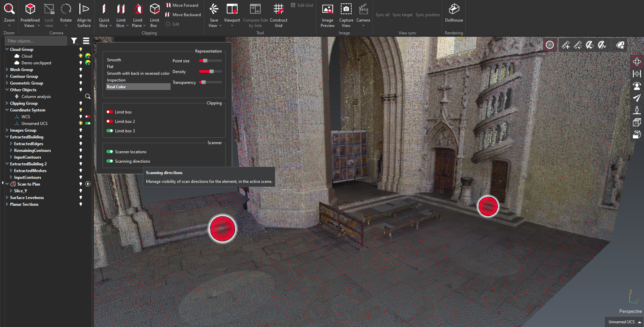Expand the Surface Levelness node
Viewport: 644px width, 327px height.
point(7,198)
